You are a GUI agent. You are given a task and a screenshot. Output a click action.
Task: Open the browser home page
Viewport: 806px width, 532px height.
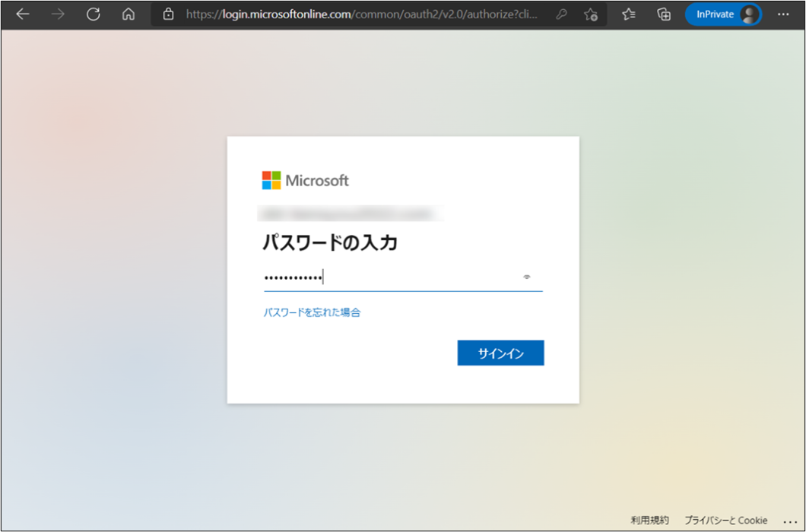coord(129,14)
